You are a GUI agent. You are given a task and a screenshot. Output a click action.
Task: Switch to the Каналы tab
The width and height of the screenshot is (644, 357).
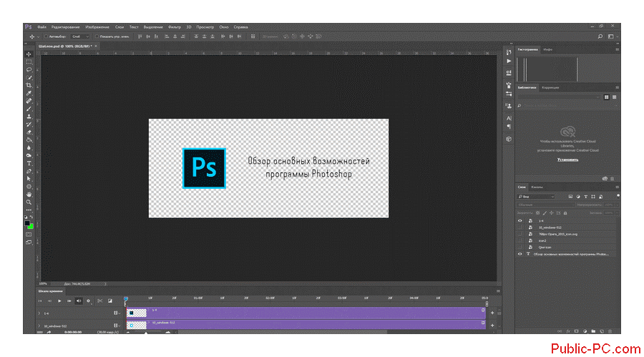(x=537, y=187)
